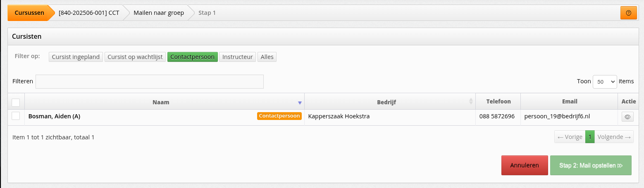The height and width of the screenshot is (188, 644).
Task: View details with eye icon for Bosman
Action: coord(627,117)
